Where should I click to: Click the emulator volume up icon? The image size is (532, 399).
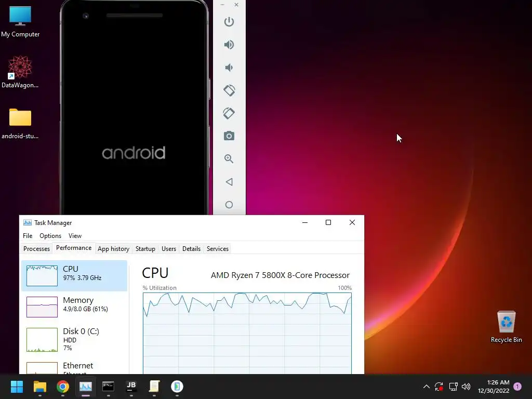pos(229,45)
